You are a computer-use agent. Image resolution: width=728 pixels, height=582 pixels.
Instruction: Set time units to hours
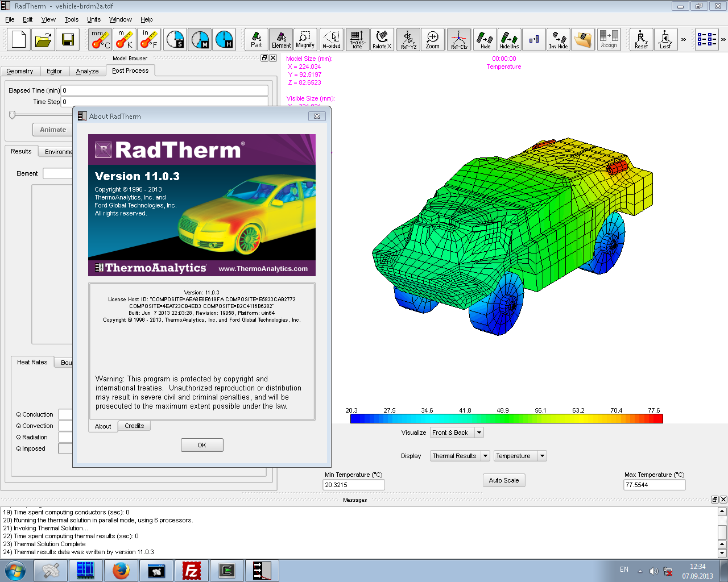pyautogui.click(x=224, y=40)
